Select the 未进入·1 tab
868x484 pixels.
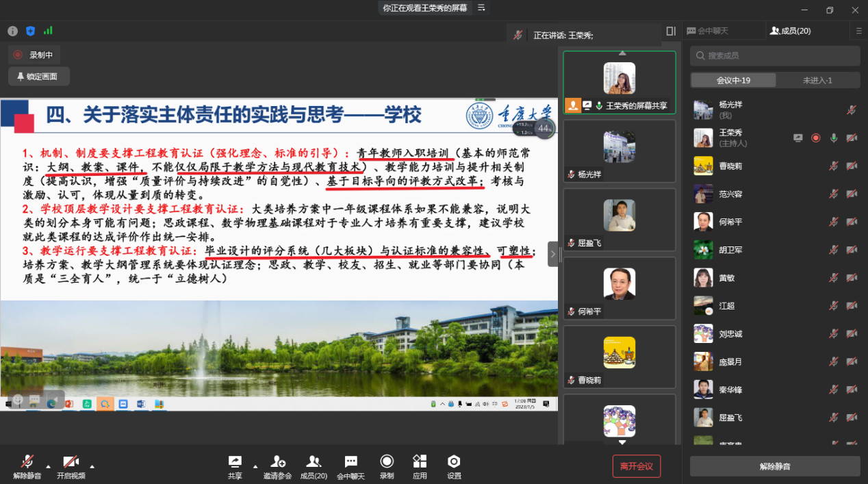coord(817,80)
